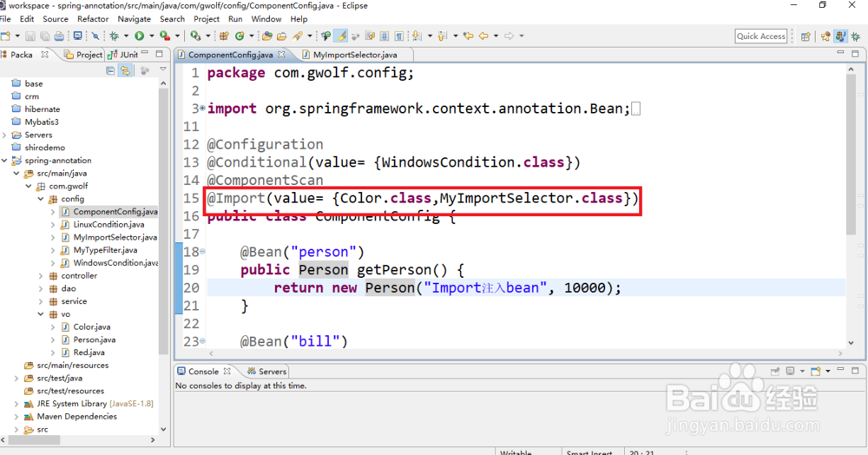Screen dimensions: 868x455
Task: Click the Next Annotation icon
Action: 417,36
